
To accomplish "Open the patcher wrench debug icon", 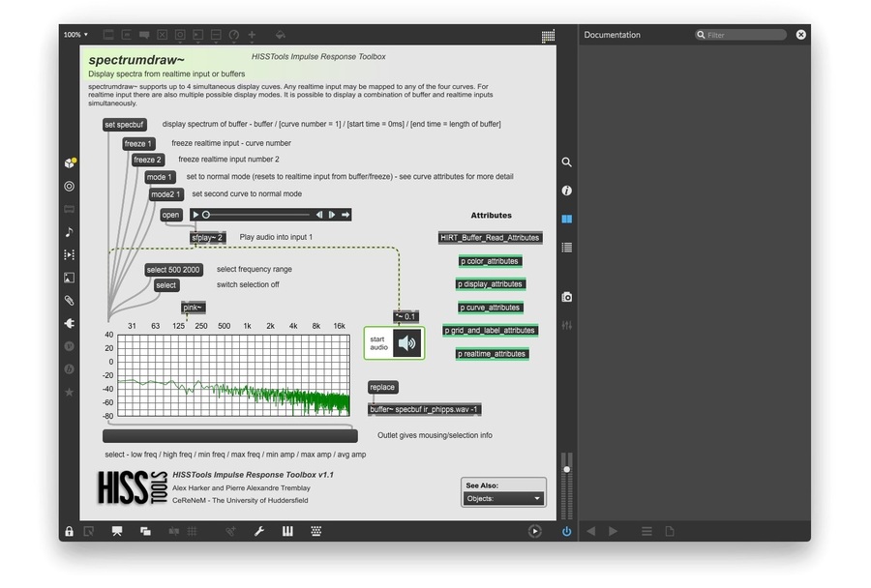I will (259, 531).
